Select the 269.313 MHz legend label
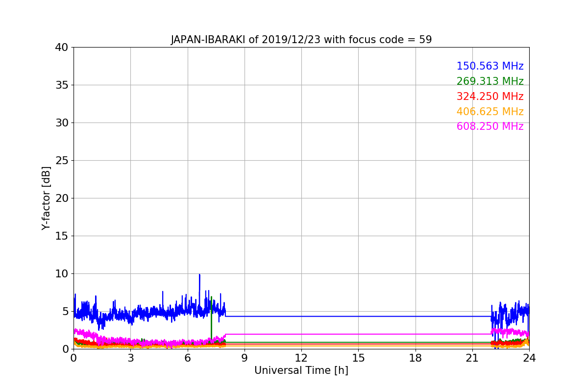This screenshot has width=588, height=392. point(490,81)
